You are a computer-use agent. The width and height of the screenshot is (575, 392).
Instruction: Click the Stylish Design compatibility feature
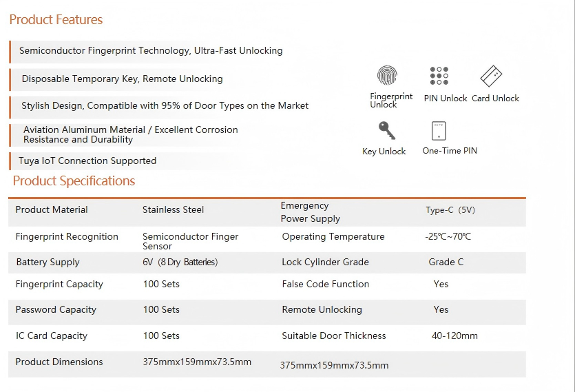click(x=165, y=106)
